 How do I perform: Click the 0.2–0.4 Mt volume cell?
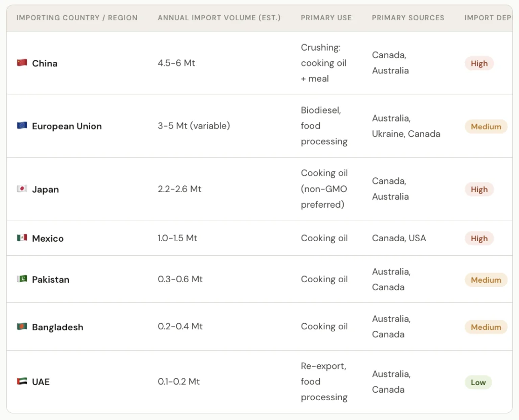pyautogui.click(x=180, y=326)
